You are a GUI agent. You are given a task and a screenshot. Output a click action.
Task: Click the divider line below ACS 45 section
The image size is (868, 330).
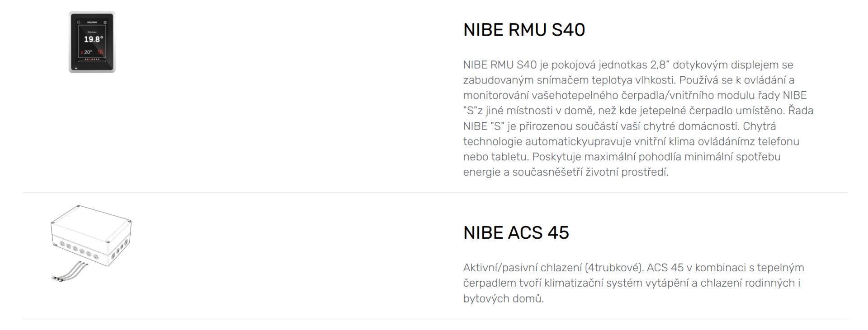[x=435, y=319]
